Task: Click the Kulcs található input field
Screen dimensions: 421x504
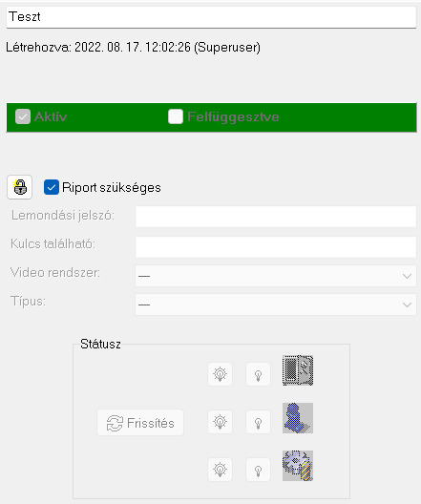Action: tap(276, 247)
